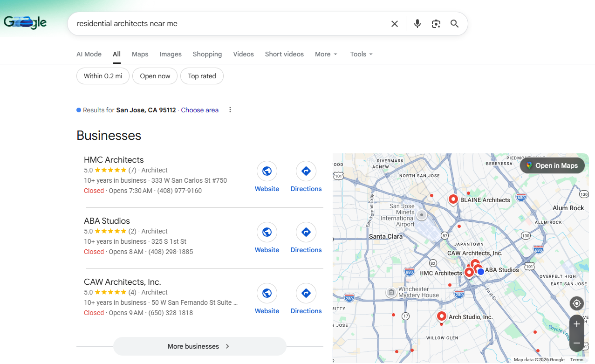Zoom in on the map
Image resolution: width=595 pixels, height=364 pixels.
[576, 324]
